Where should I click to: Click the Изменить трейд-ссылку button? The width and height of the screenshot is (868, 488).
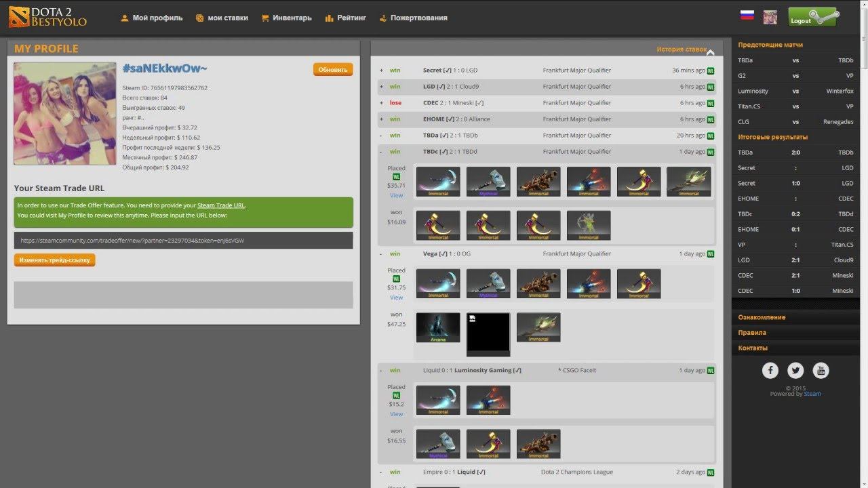point(55,260)
